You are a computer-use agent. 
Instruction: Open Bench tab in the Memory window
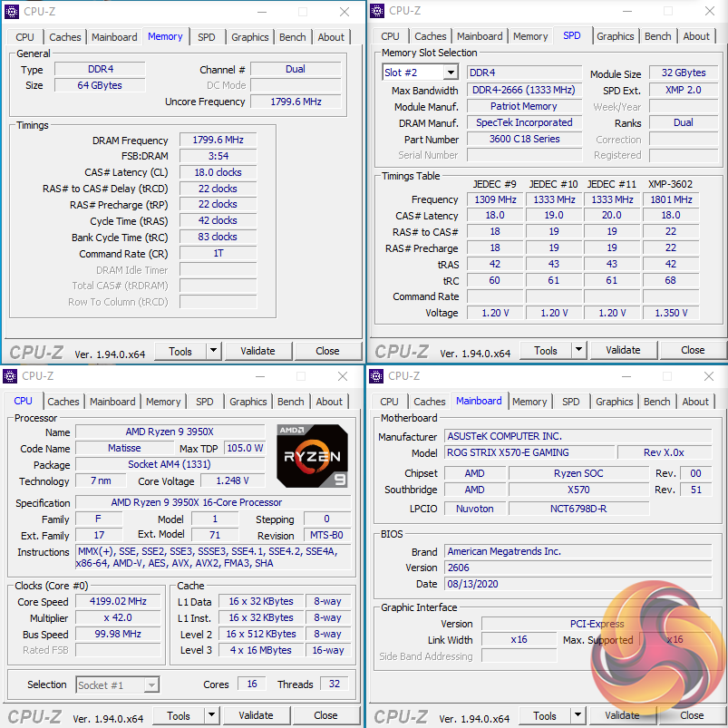click(x=293, y=37)
